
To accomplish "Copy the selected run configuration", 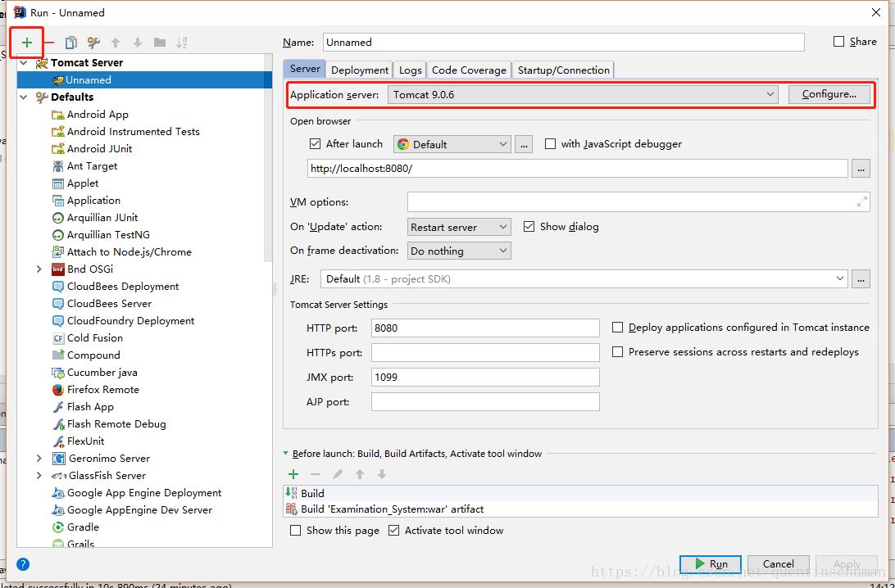I will click(70, 43).
